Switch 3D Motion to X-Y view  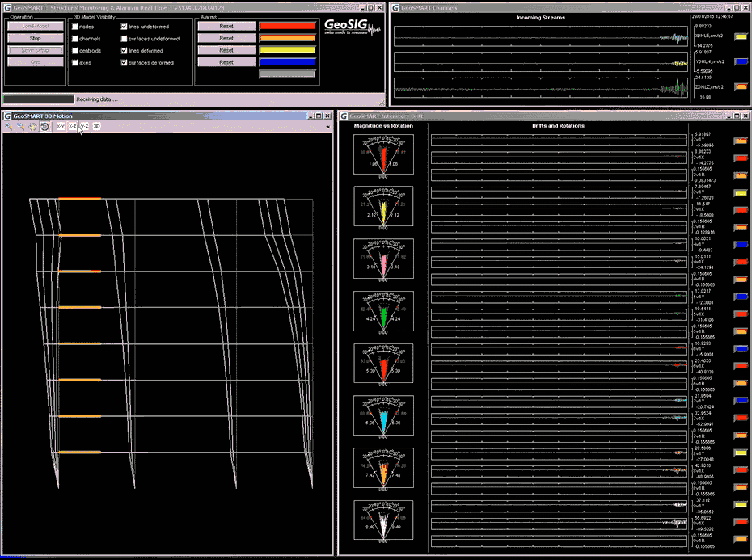[x=60, y=127]
